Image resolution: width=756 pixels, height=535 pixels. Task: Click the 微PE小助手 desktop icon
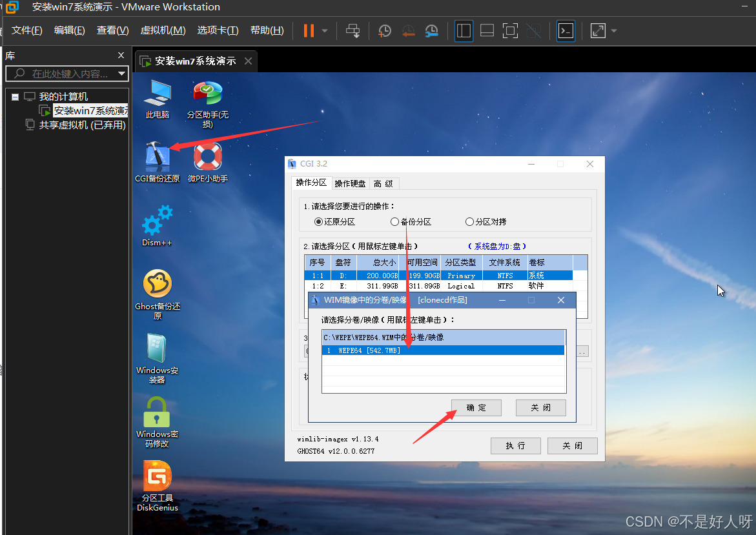click(208, 162)
